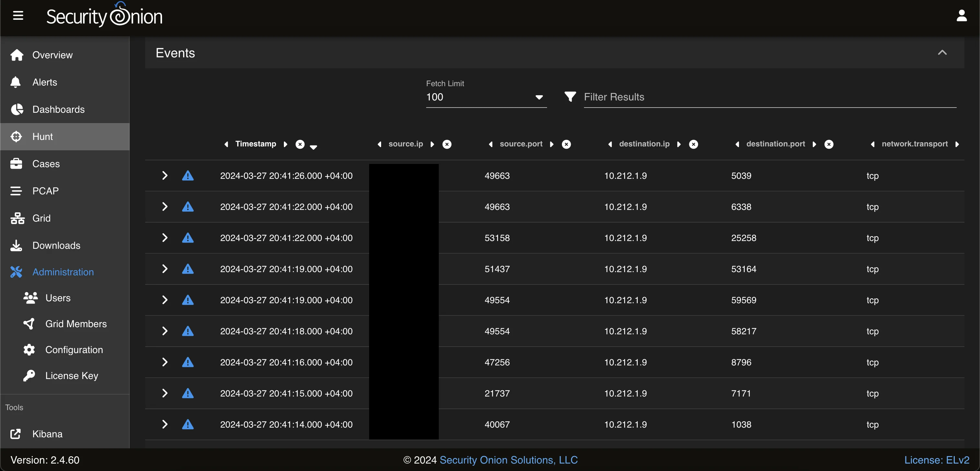Expand the event with destination port 53164
Screen dimensions: 980x471
tap(165, 269)
